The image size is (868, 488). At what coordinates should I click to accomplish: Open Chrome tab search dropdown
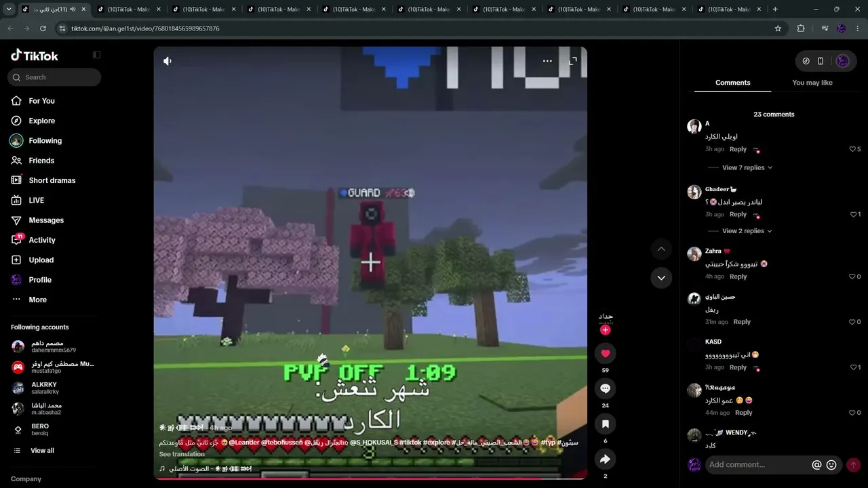point(9,9)
